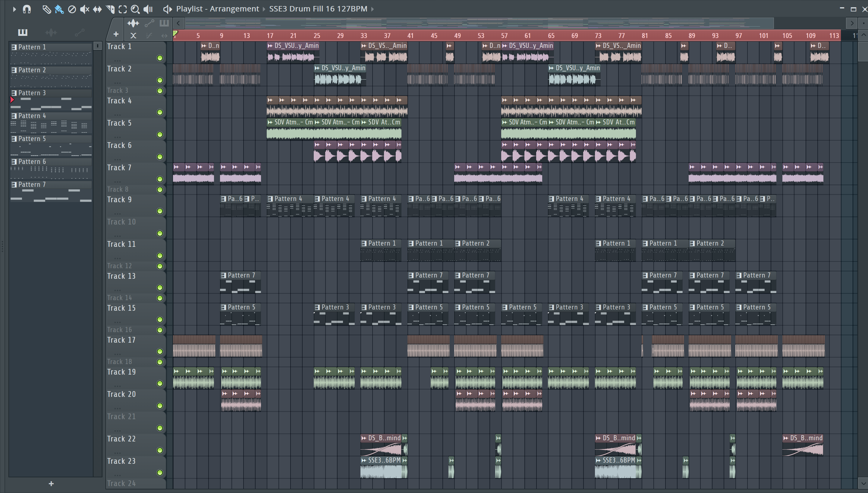Select the Slip tool double-arrow icon
Screen dimensions: 868x493
(x=97, y=9)
